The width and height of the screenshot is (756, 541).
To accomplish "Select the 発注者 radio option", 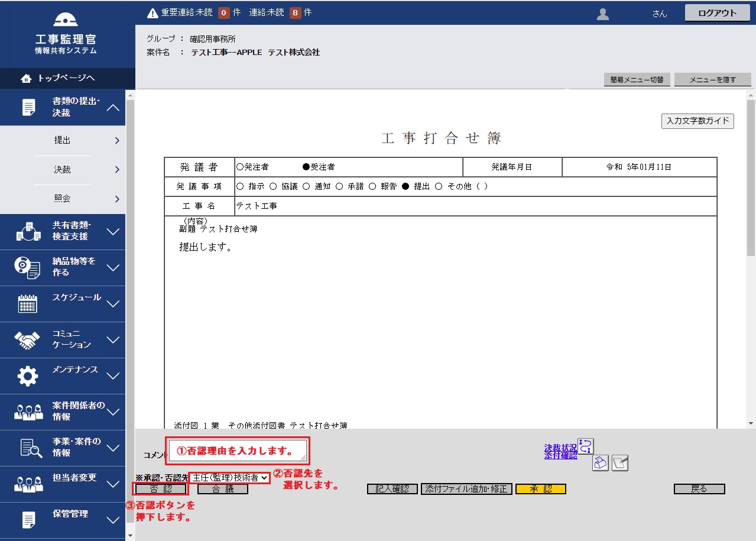I will (x=239, y=167).
